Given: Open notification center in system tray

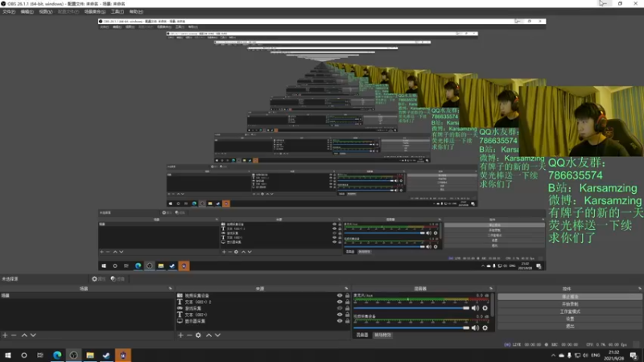Looking at the screenshot, I should [634, 356].
